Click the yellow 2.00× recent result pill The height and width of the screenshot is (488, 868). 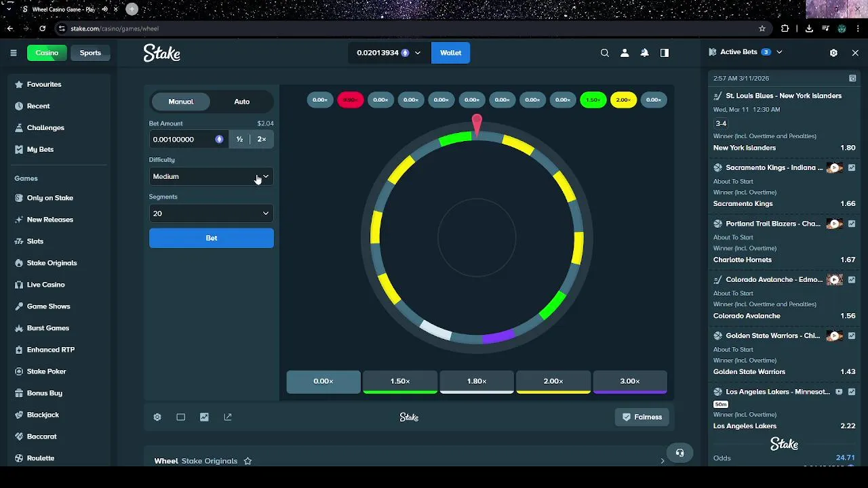click(x=623, y=100)
